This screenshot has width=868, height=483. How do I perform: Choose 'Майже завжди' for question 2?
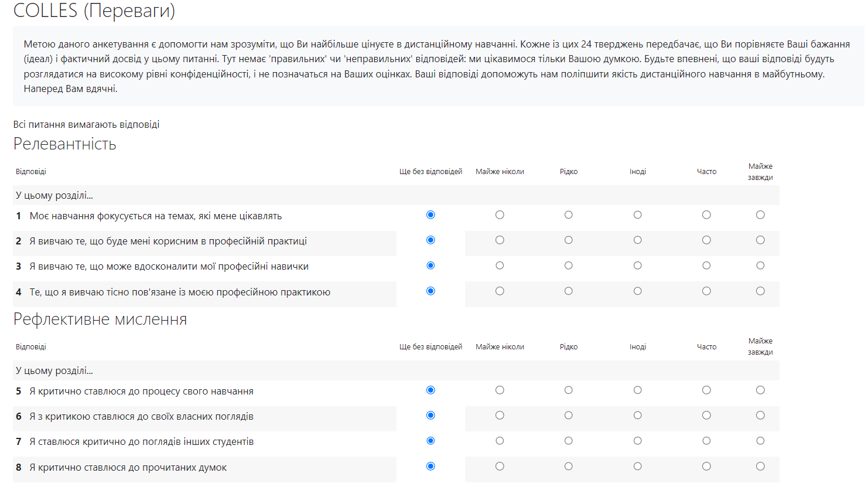(760, 240)
